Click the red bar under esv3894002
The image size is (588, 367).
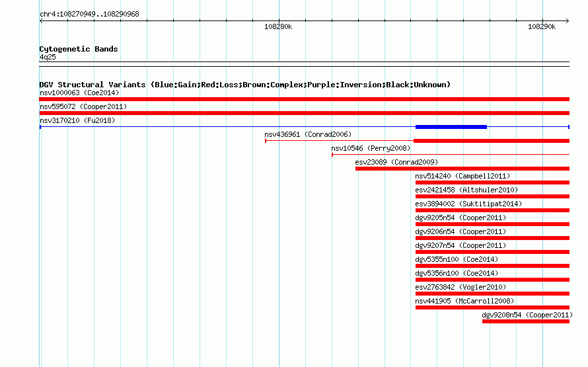click(x=492, y=210)
